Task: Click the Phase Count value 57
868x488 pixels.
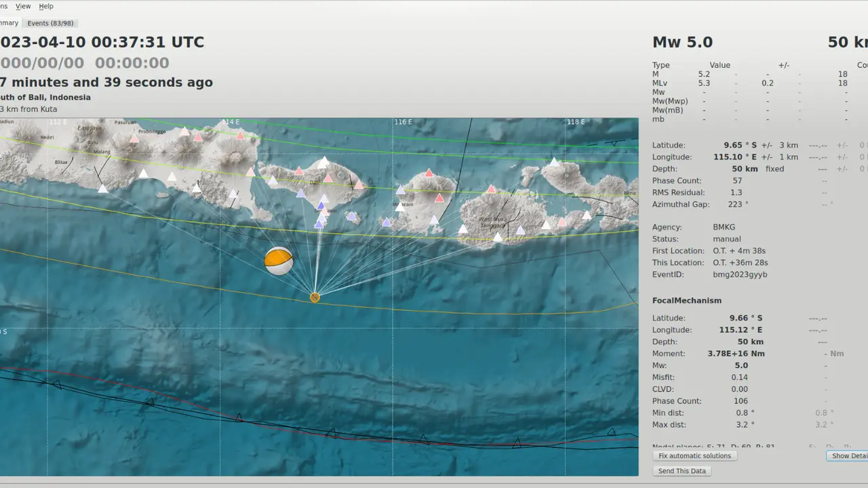Action: [x=737, y=181]
